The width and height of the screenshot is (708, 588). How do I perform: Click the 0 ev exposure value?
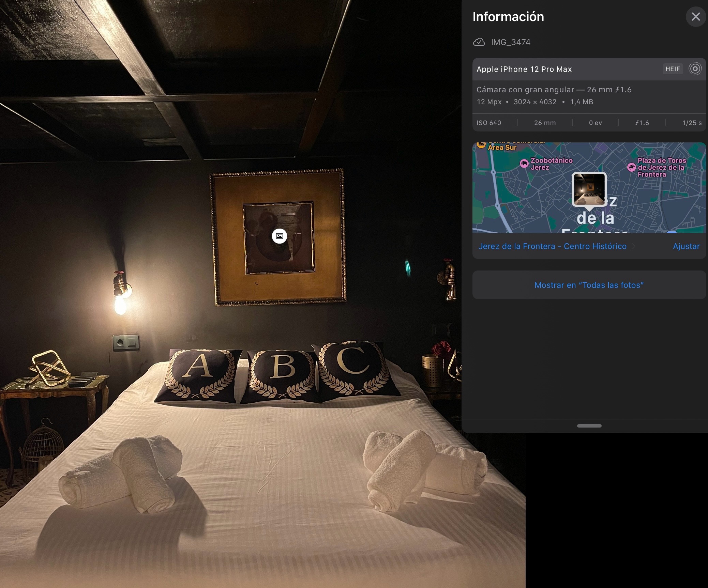[x=595, y=123]
